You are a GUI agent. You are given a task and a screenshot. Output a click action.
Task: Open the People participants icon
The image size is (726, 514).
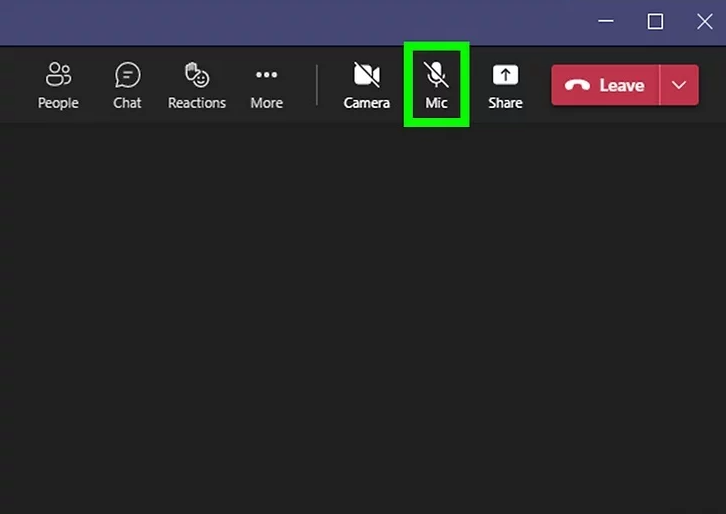click(58, 75)
